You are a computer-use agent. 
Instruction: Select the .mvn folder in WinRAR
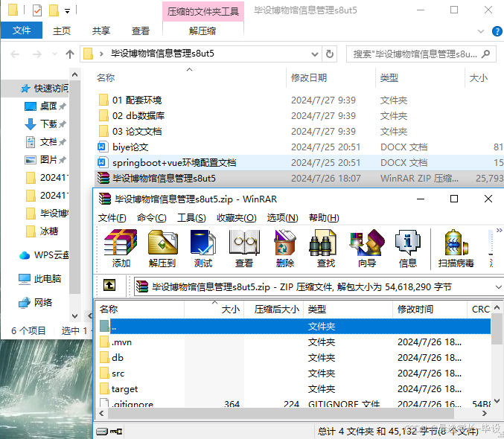coord(293,342)
